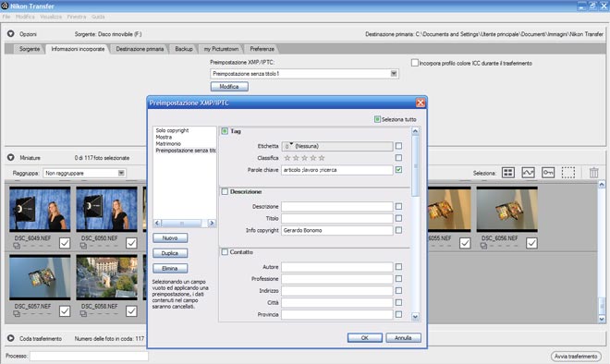This screenshot has height=364, width=610.
Task: Click the select marked photos waveform icon
Action: click(528, 173)
